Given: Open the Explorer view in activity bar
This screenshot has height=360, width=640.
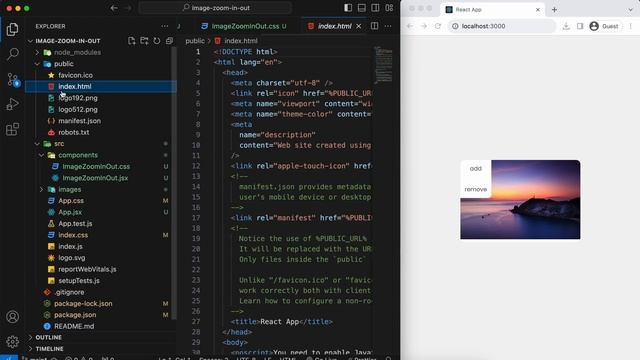Looking at the screenshot, I should pyautogui.click(x=12, y=29).
